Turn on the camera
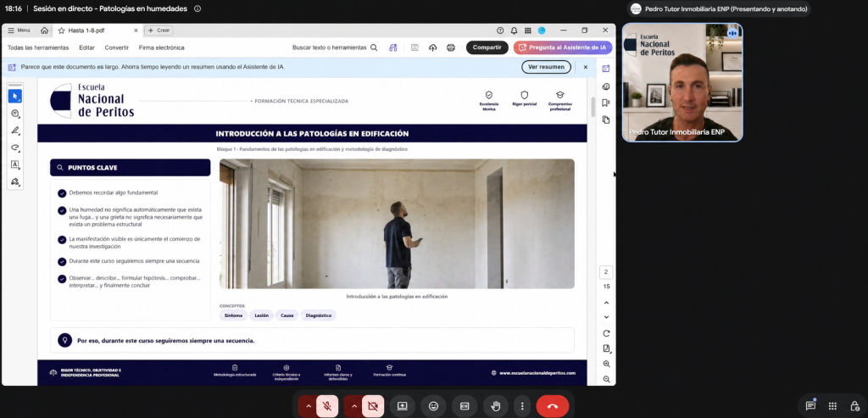This screenshot has width=868, height=418. click(x=373, y=406)
